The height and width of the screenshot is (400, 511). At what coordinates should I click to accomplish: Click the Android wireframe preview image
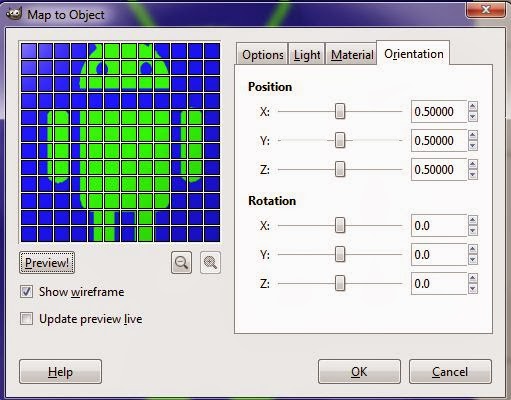point(120,142)
